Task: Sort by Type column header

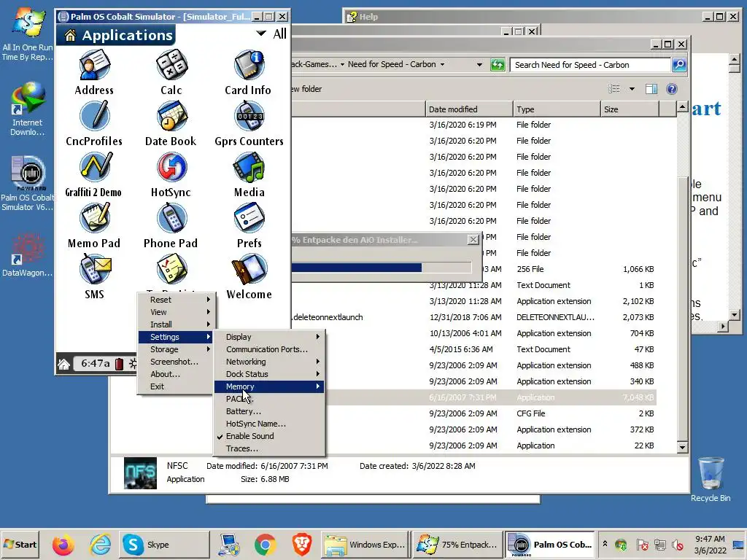Action: pos(557,109)
